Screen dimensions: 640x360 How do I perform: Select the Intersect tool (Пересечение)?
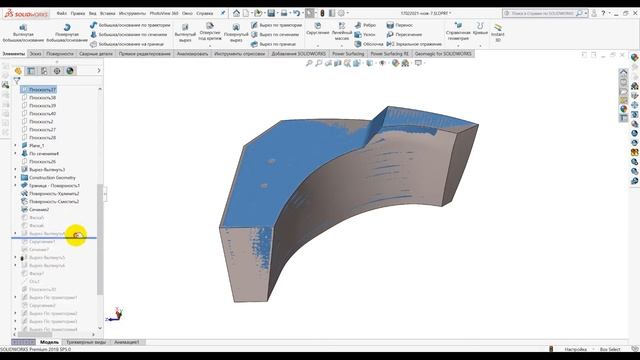(404, 35)
